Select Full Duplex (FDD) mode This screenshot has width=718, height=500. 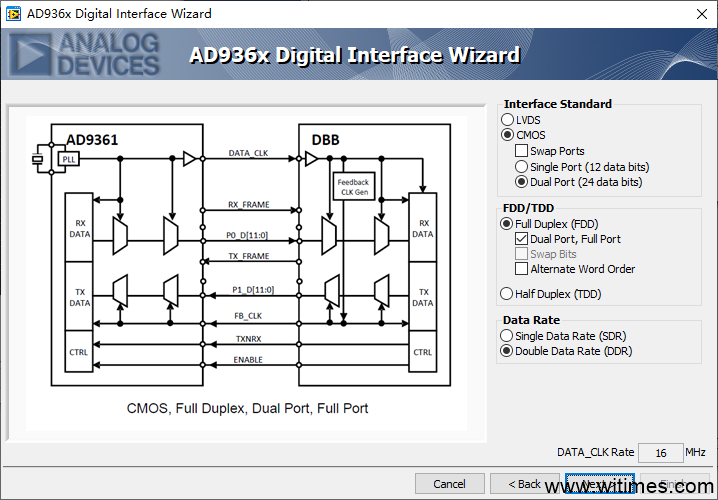pos(508,224)
